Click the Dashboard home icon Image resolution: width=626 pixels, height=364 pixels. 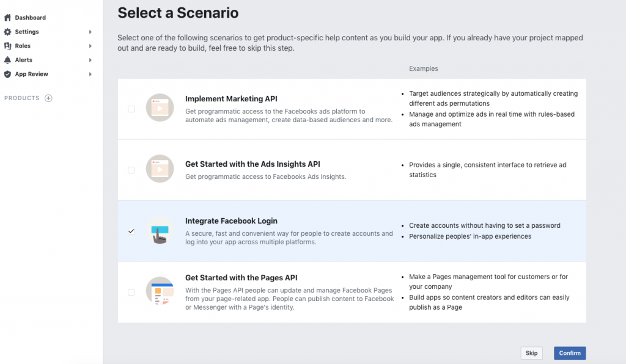click(x=7, y=18)
